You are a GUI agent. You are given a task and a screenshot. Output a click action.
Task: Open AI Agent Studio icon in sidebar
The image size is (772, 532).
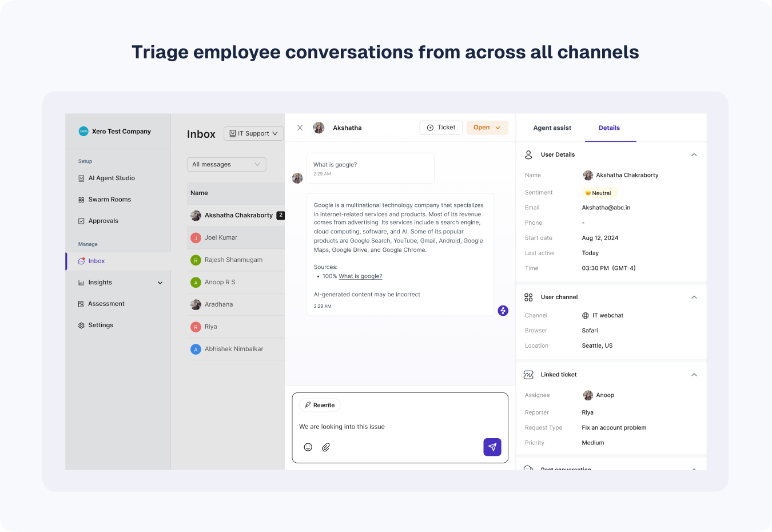(x=81, y=178)
